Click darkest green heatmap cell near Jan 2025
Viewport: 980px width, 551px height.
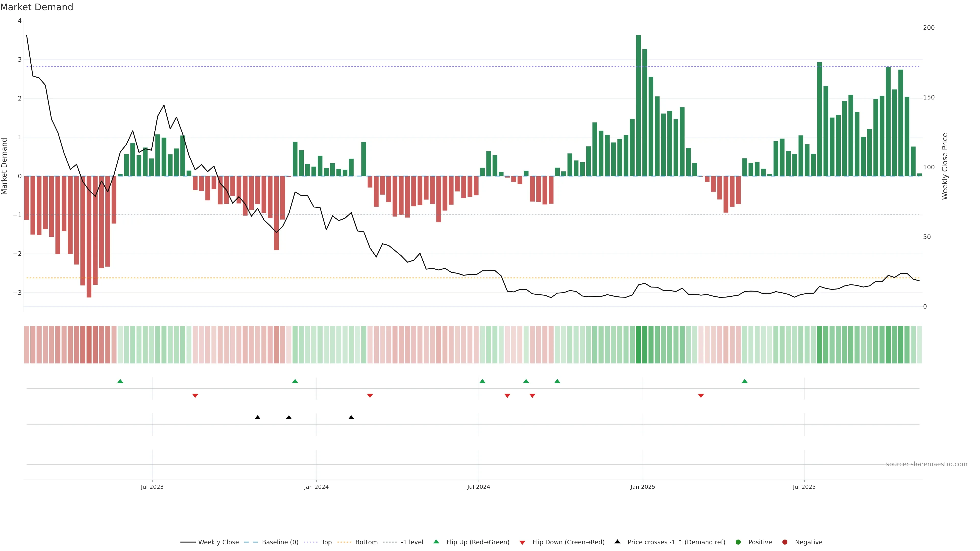click(638, 345)
